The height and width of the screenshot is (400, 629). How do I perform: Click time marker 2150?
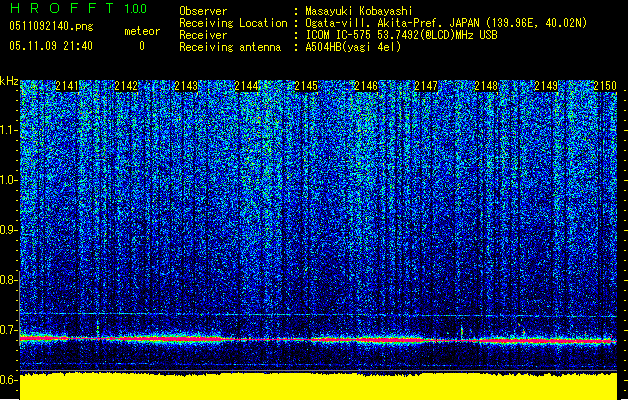[605, 86]
